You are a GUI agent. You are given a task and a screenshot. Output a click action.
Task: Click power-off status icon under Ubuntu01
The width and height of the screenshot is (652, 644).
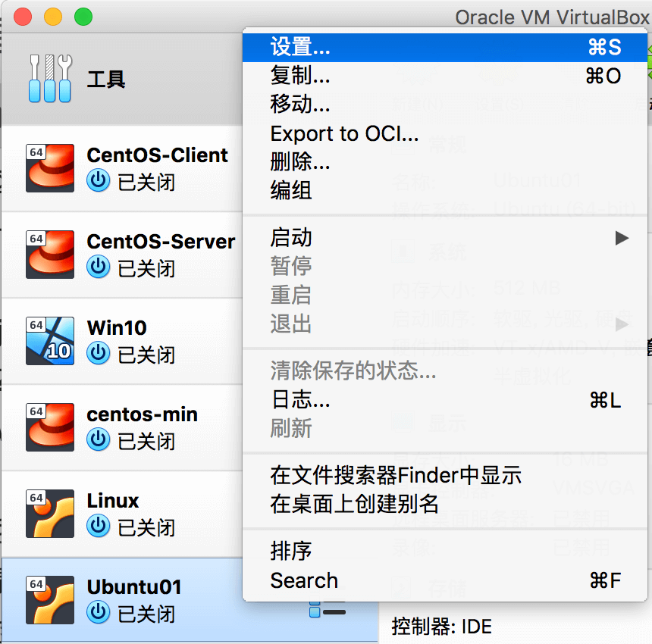99,613
